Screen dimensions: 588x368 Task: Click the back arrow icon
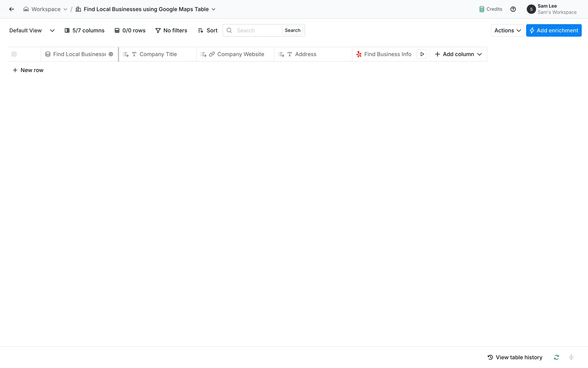click(x=12, y=9)
